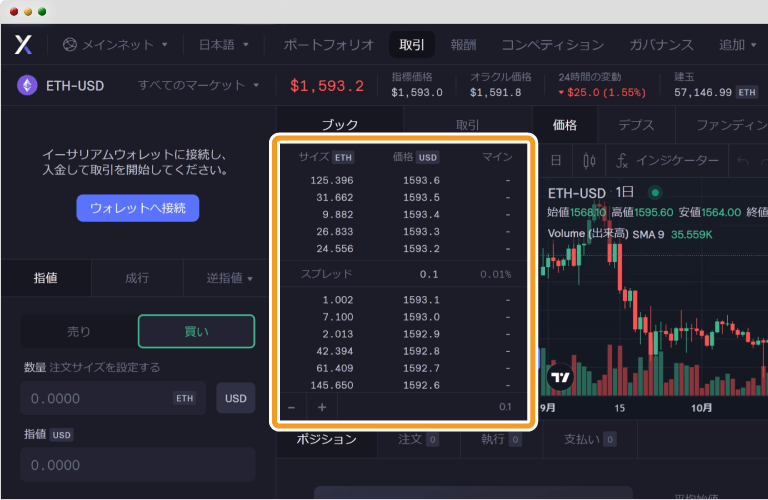Open the 報酬 page
This screenshot has height=500, width=768.
click(463, 45)
